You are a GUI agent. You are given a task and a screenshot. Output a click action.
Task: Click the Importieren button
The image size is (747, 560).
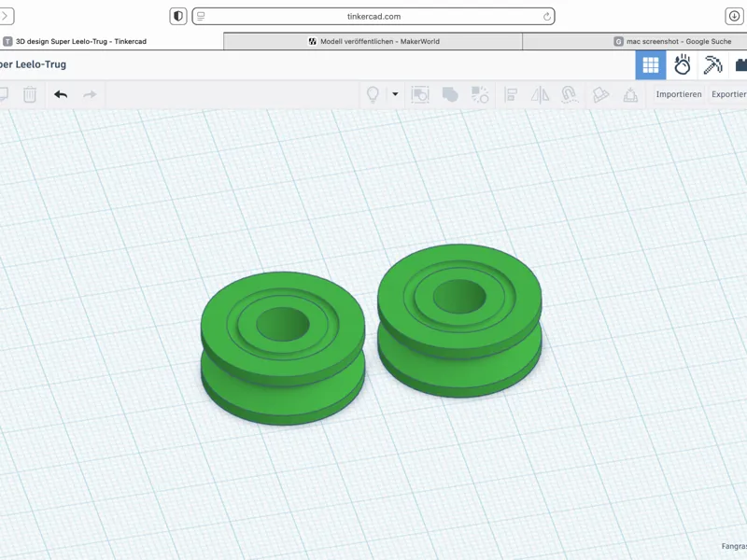coord(679,94)
